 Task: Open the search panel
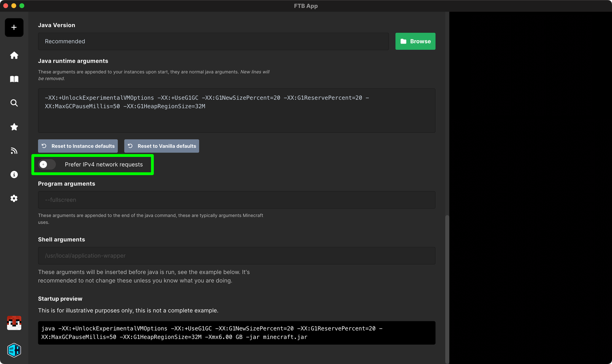click(14, 103)
